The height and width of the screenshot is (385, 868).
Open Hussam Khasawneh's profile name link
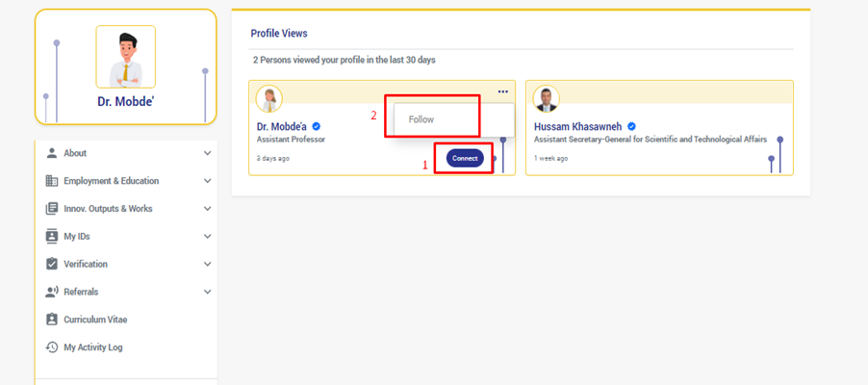(578, 126)
